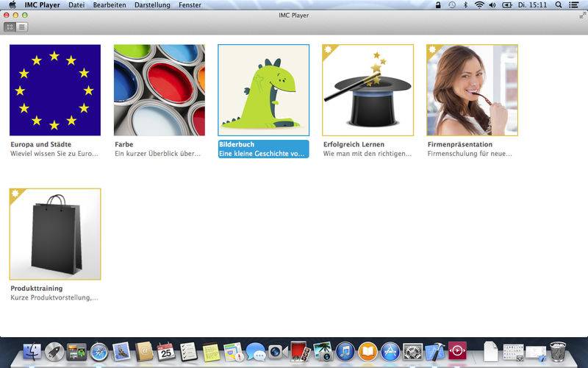Screen dimensions: 588x368
Task: Click the 'Bilderbuch' highlighted title
Action: (x=237, y=144)
